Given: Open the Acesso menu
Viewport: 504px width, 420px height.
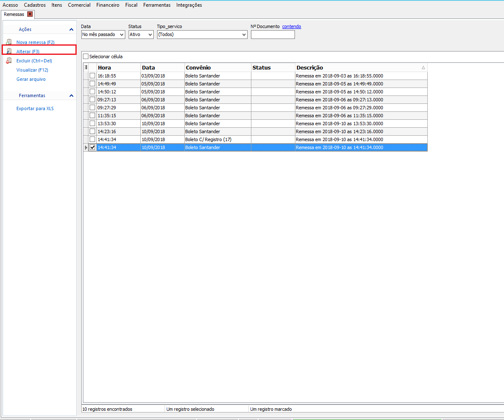Looking at the screenshot, I should point(10,5).
